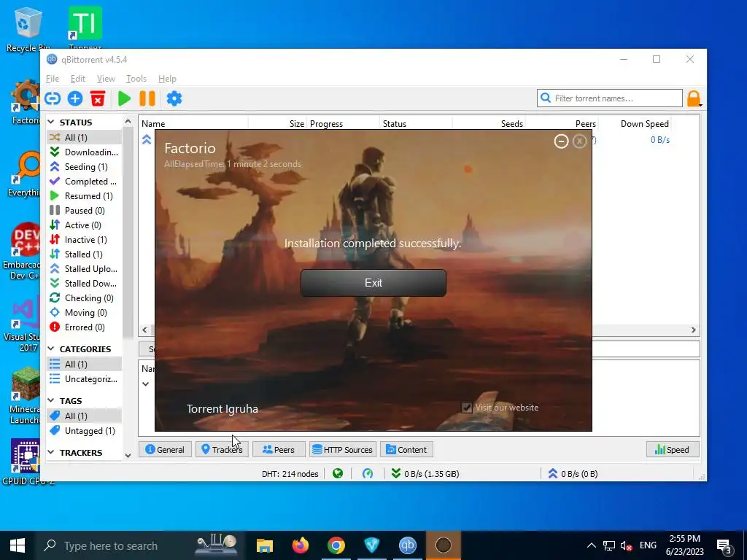
Task: Select the Errored (0) filter
Action: pyautogui.click(x=85, y=327)
